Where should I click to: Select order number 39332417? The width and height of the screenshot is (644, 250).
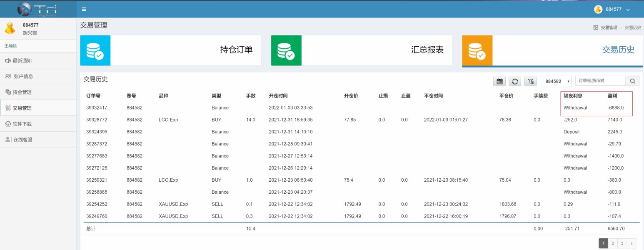pos(97,107)
